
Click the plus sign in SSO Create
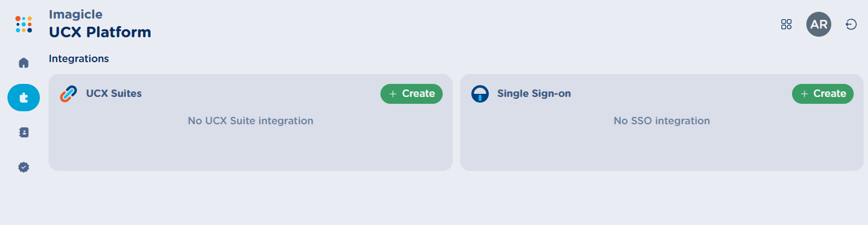click(x=804, y=94)
